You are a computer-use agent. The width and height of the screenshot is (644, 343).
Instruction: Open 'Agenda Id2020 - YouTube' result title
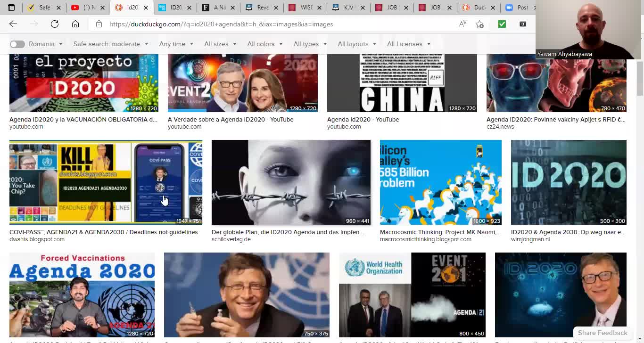[x=363, y=120]
